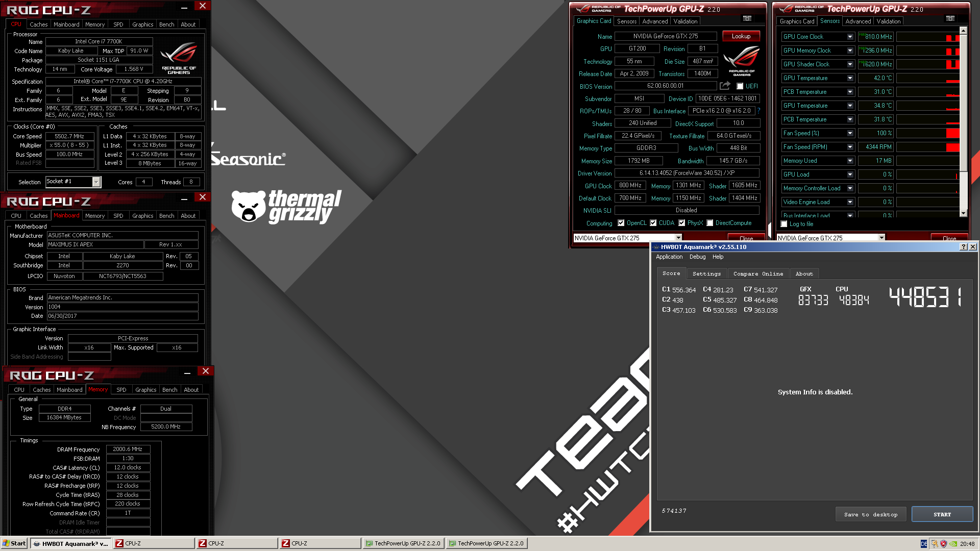Screen dimensions: 980x551
Task: Uncheck the PhysX checkbox
Action: [682, 223]
